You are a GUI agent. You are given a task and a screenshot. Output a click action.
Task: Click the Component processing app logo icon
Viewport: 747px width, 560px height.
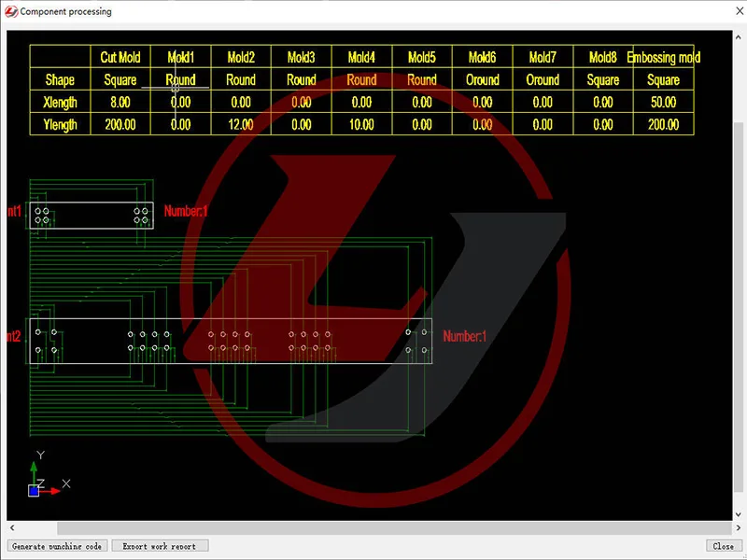10,11
